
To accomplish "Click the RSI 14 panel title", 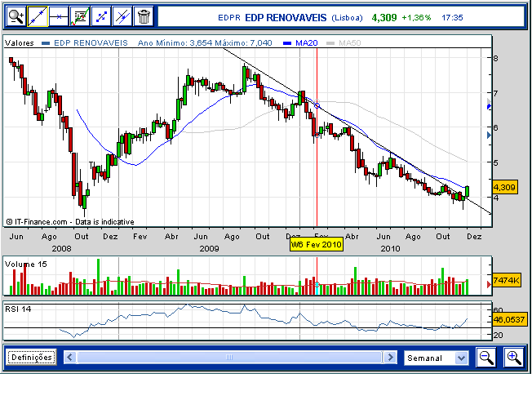I will click(x=18, y=309).
